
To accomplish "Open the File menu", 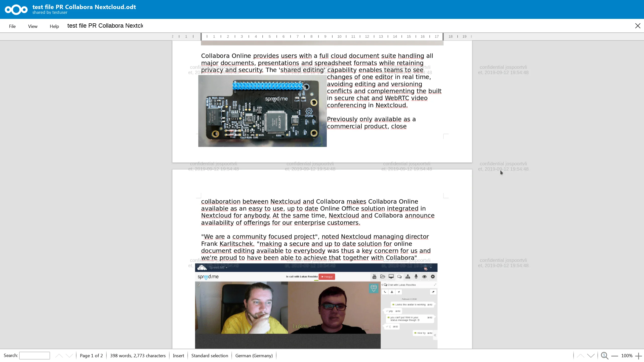I will click(x=12, y=26).
